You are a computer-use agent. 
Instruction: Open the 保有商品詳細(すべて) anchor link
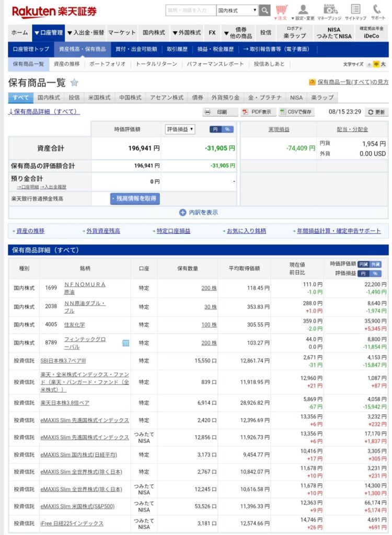[x=44, y=112]
